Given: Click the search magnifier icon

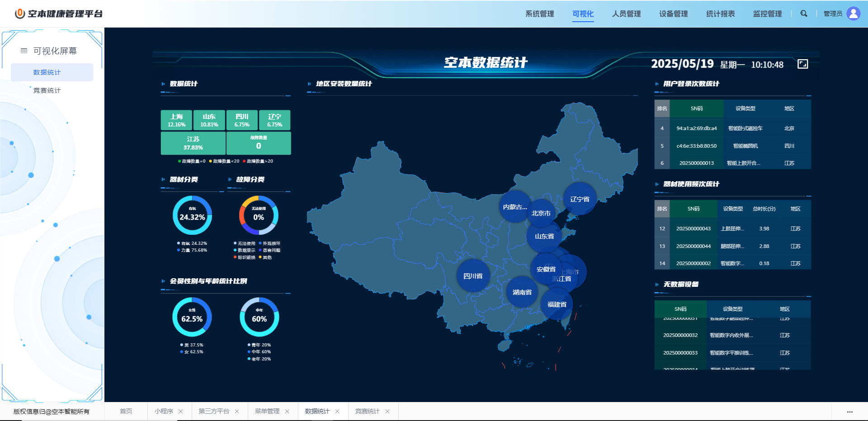Looking at the screenshot, I should 803,14.
